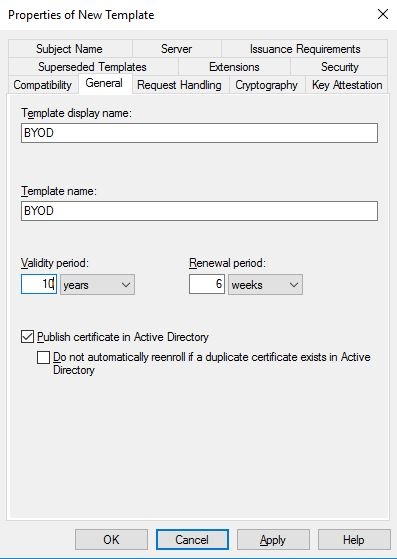This screenshot has height=559, width=397.
Task: Show the Request Handling tab
Action: click(x=179, y=85)
